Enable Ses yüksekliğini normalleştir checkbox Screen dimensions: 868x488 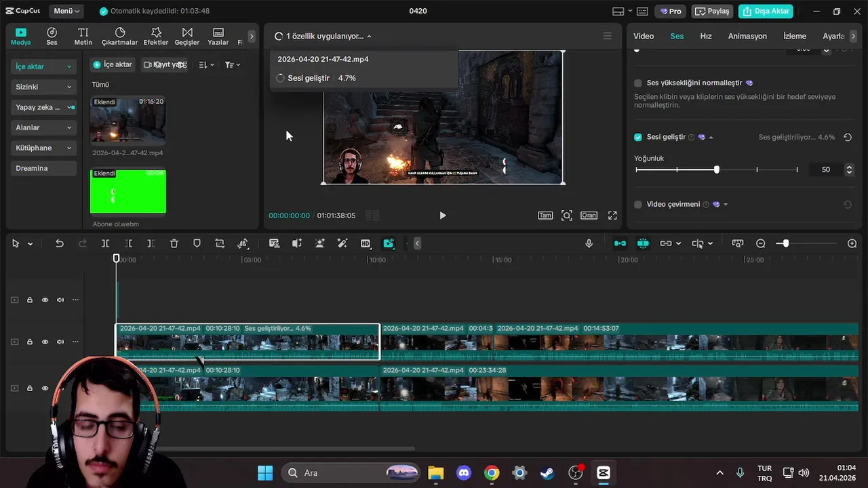(x=638, y=83)
